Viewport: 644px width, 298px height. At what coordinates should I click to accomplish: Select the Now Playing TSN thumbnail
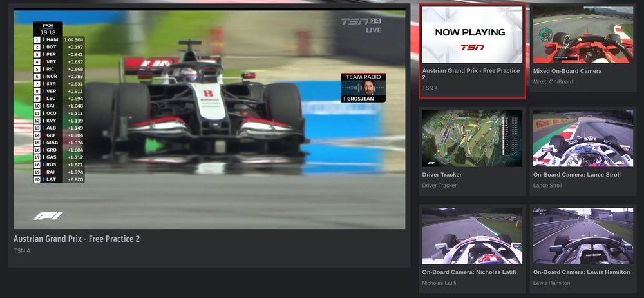[472, 35]
